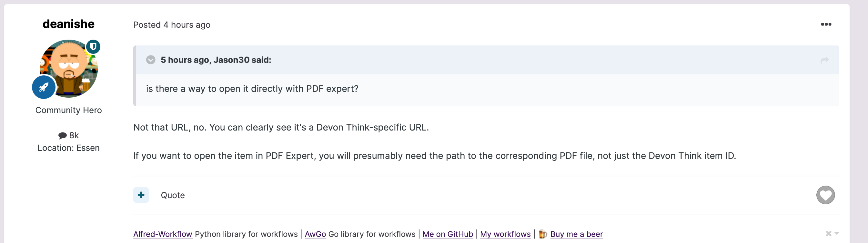Open the My workflows link

point(505,234)
